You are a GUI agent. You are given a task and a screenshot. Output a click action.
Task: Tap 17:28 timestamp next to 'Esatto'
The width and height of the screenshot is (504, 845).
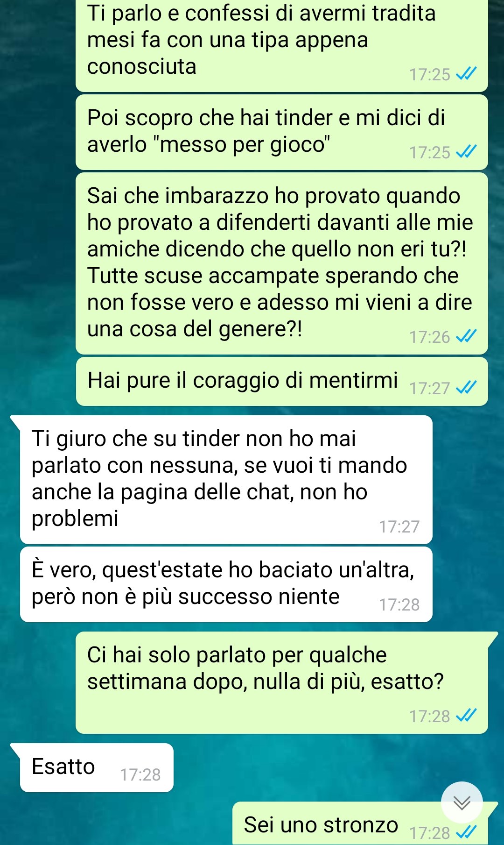click(x=140, y=774)
